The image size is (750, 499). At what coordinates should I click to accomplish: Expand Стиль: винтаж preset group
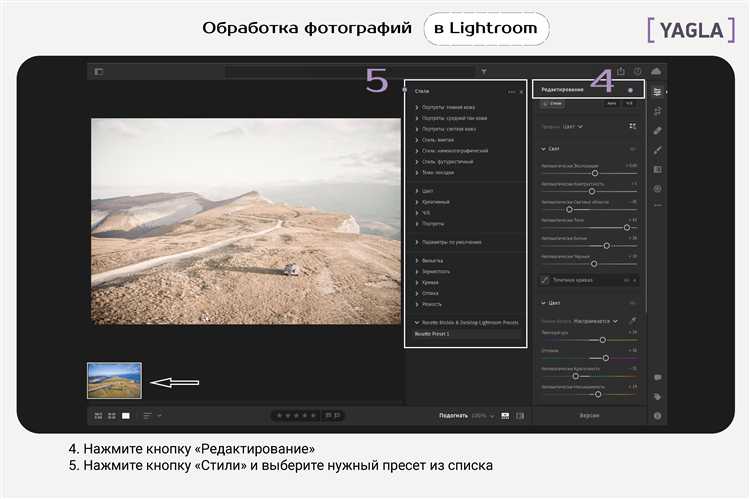(435, 140)
